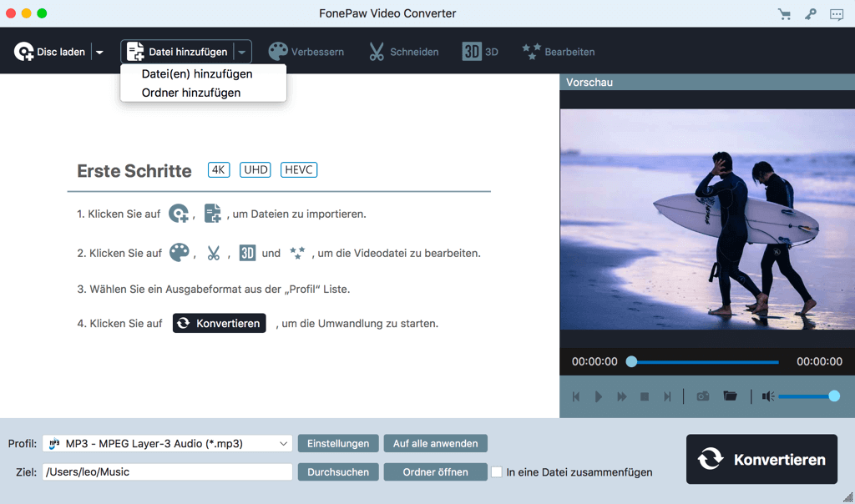Viewport: 855px width, 504px height.
Task: Start conversion with large Konvertieren button
Action: click(x=761, y=459)
